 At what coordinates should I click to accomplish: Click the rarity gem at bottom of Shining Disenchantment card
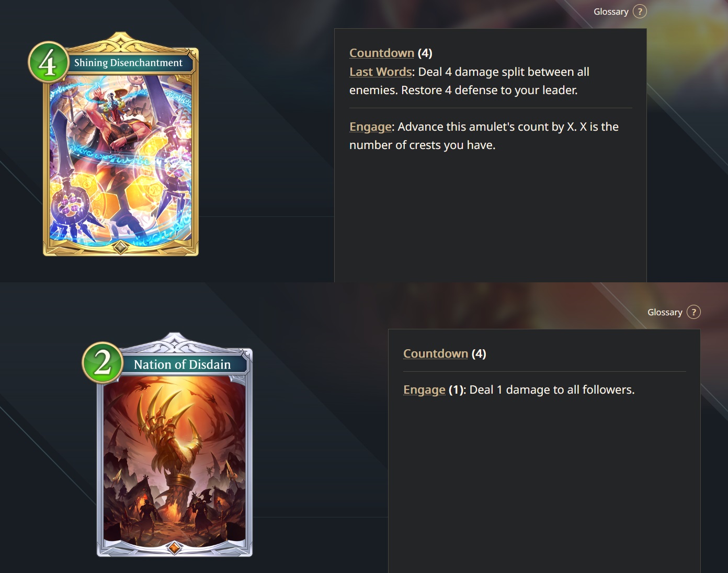point(120,247)
